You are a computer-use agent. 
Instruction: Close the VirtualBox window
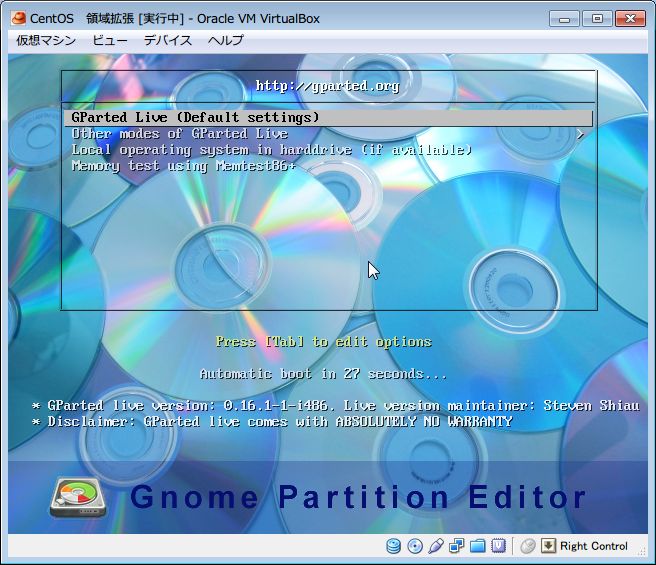click(x=630, y=19)
